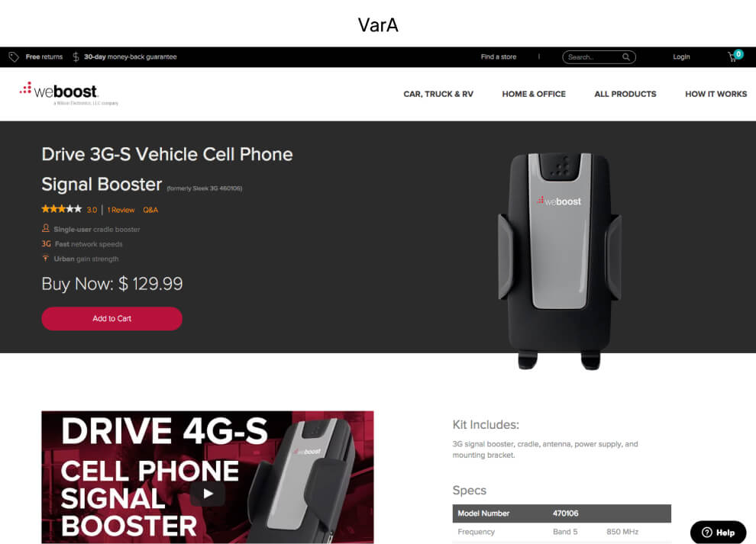Click the star rating
The height and width of the screenshot is (544, 756).
click(62, 209)
